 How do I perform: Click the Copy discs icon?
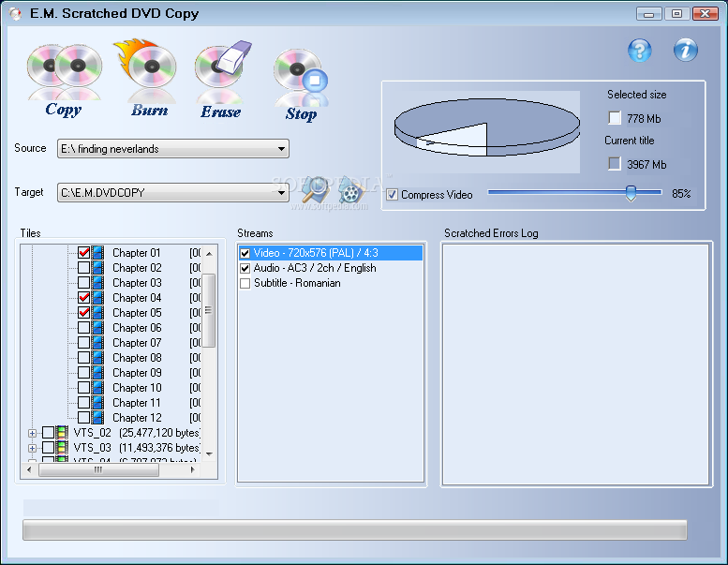[x=64, y=72]
